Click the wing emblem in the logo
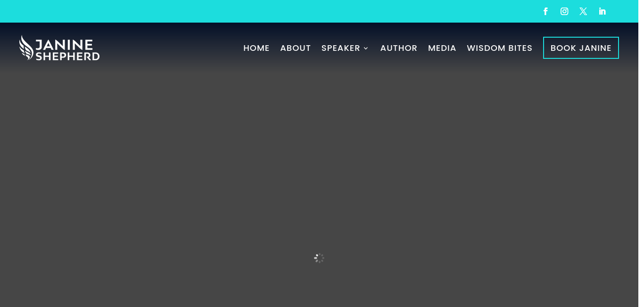The width and height of the screenshot is (644, 307). pyautogui.click(x=26, y=48)
